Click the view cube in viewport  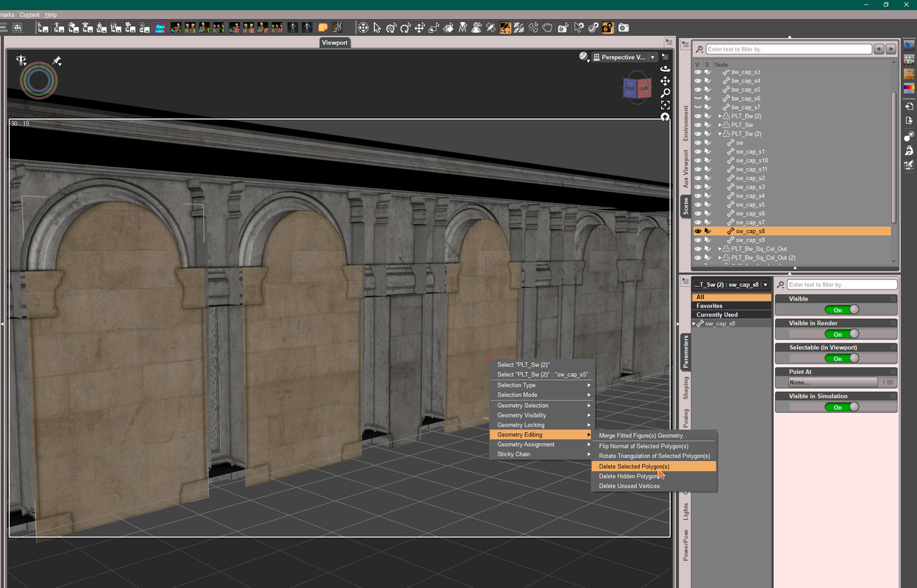coord(637,88)
